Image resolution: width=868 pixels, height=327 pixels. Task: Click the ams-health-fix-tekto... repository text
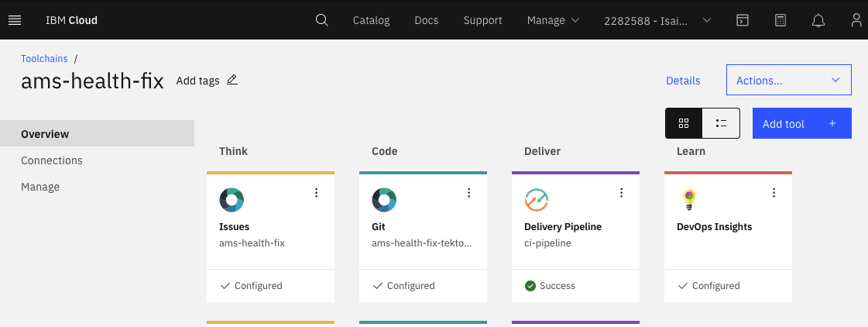pyautogui.click(x=422, y=243)
